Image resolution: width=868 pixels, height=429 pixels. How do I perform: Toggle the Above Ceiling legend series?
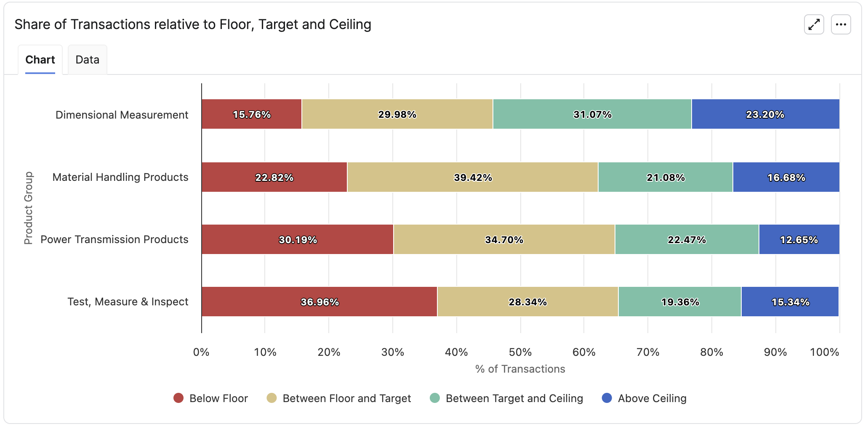point(652,398)
